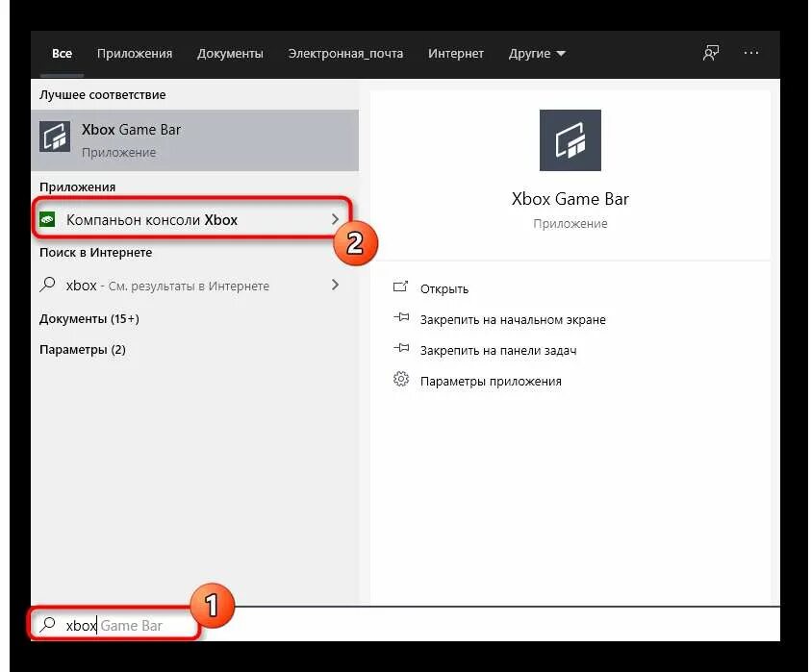Open the three-dots options menu
Screen dimensions: 811x672
tap(751, 53)
